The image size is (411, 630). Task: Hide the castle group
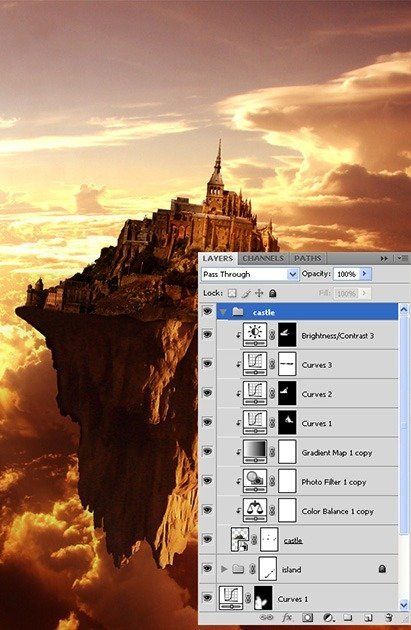click(x=207, y=311)
